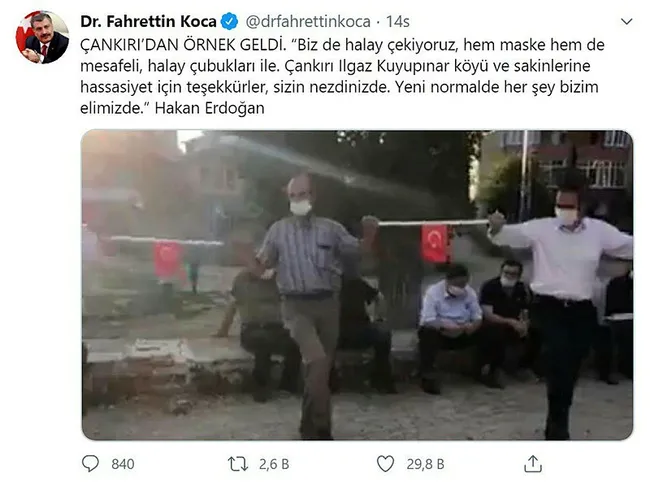Retweet using the circular arrows icon

pyautogui.click(x=238, y=464)
